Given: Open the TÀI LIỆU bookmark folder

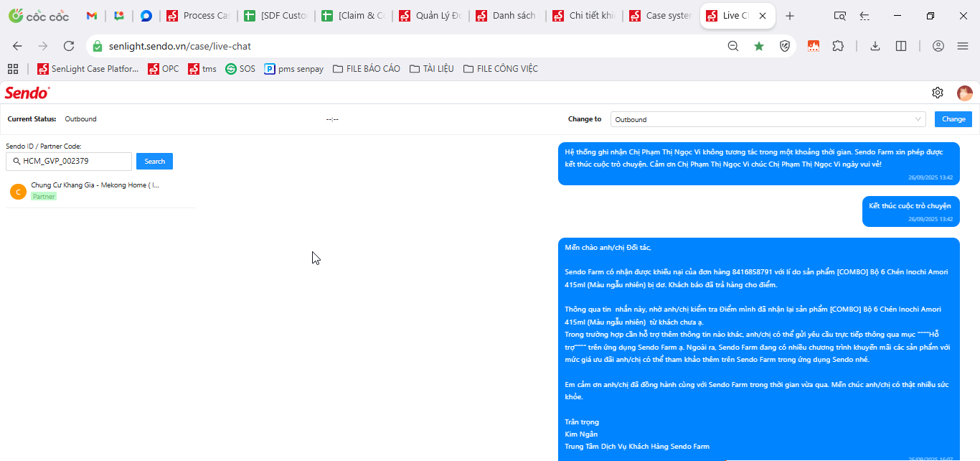Looking at the screenshot, I should 432,69.
